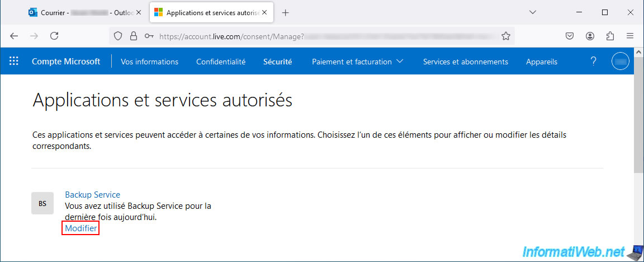This screenshot has width=644, height=262.
Task: Minimize the Firefox window
Action: (580, 12)
